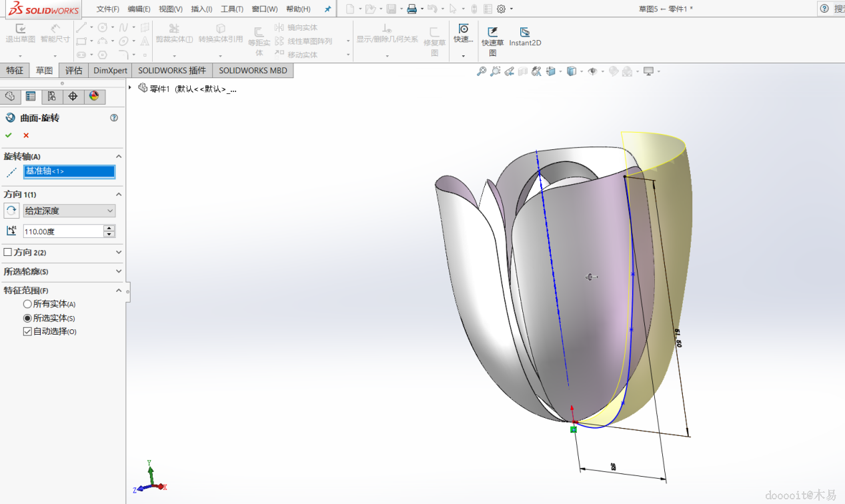
Task: Open the 插入 menu
Action: 201,9
